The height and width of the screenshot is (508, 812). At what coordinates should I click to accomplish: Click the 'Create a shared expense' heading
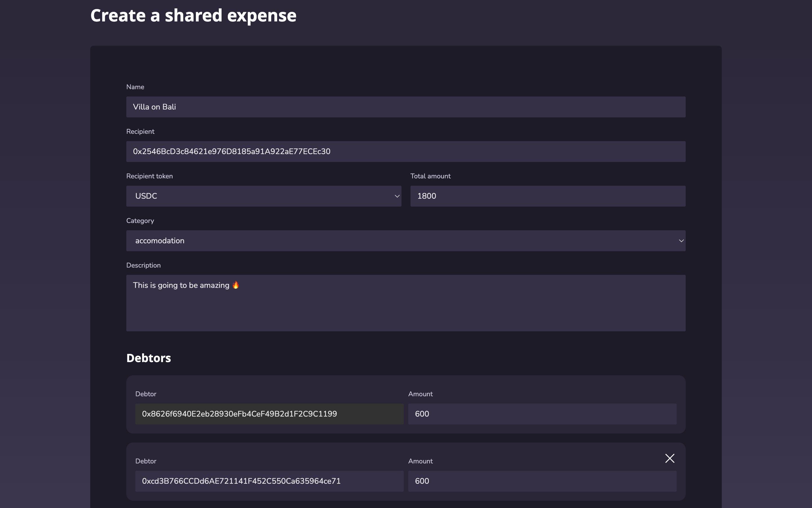coord(193,16)
